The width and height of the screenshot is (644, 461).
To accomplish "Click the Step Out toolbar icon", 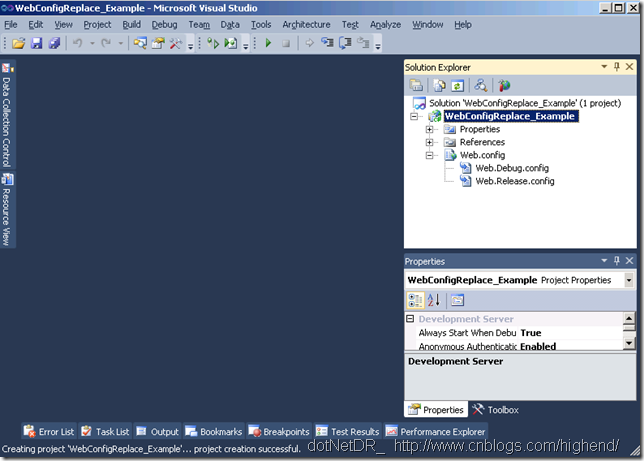I will click(363, 43).
